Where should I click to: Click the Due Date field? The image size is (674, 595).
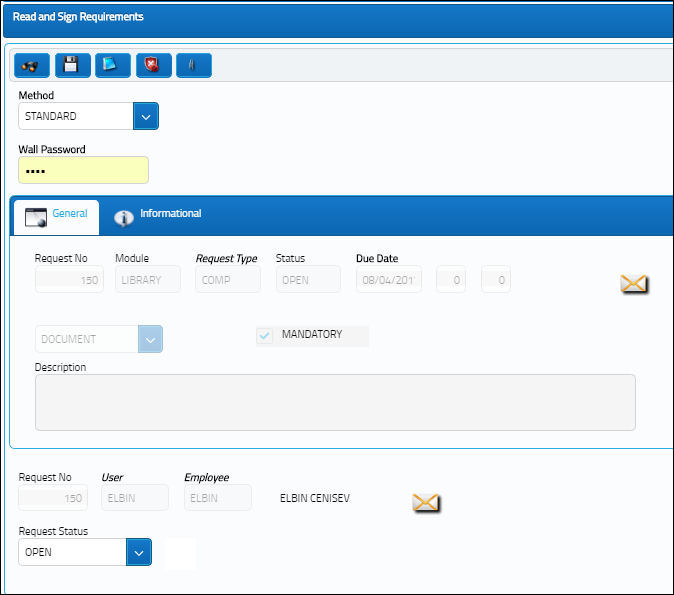tap(388, 280)
